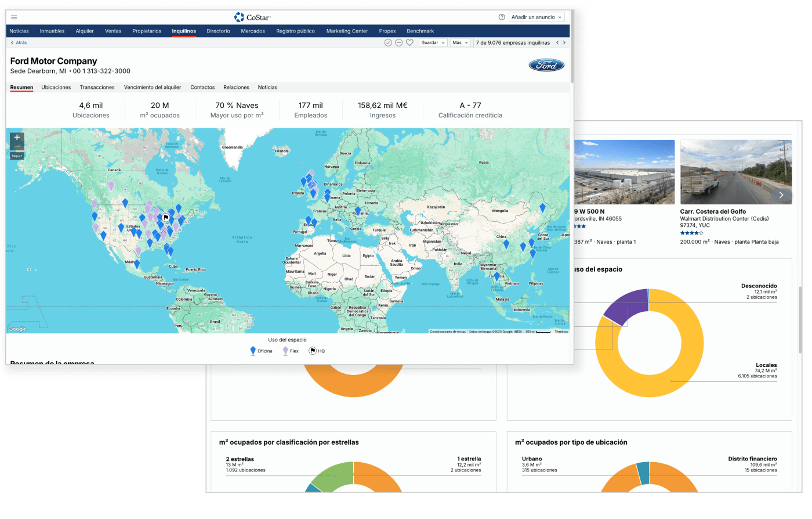Viewport: 812px width, 519px height.
Task: Open the Mapa type selector button
Action: tap(17, 156)
